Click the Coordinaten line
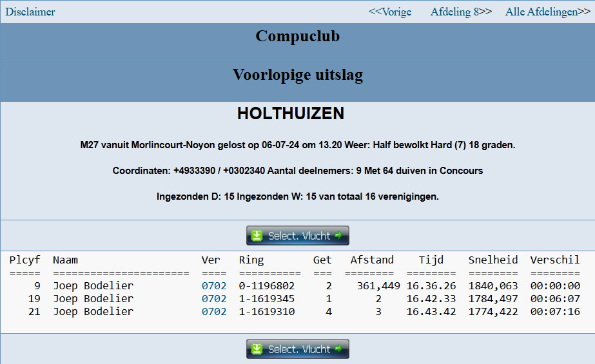 [x=298, y=171]
